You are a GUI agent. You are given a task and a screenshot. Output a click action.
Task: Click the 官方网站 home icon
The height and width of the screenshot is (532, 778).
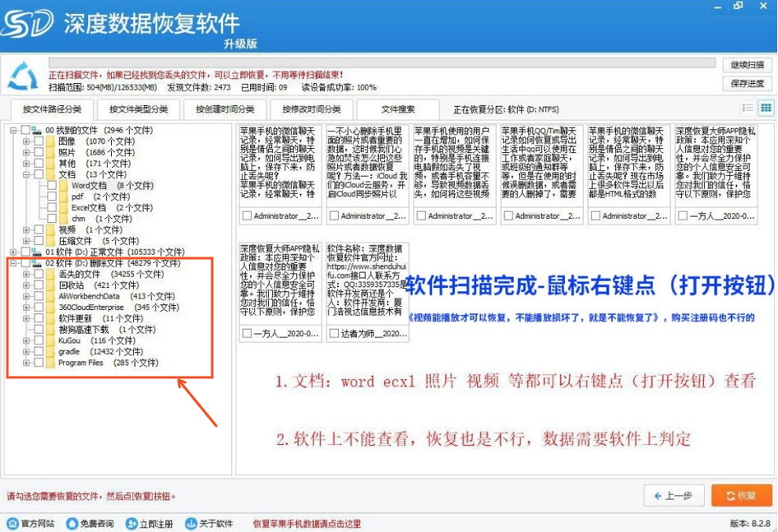pos(12,523)
